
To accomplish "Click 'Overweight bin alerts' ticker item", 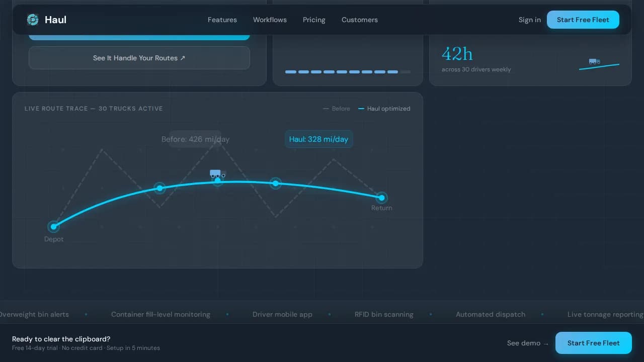I will tap(34, 314).
